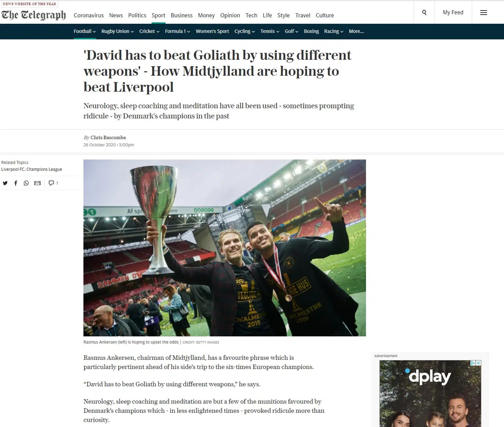Open the search magnifier icon
The width and height of the screenshot is (504, 427).
click(x=424, y=13)
